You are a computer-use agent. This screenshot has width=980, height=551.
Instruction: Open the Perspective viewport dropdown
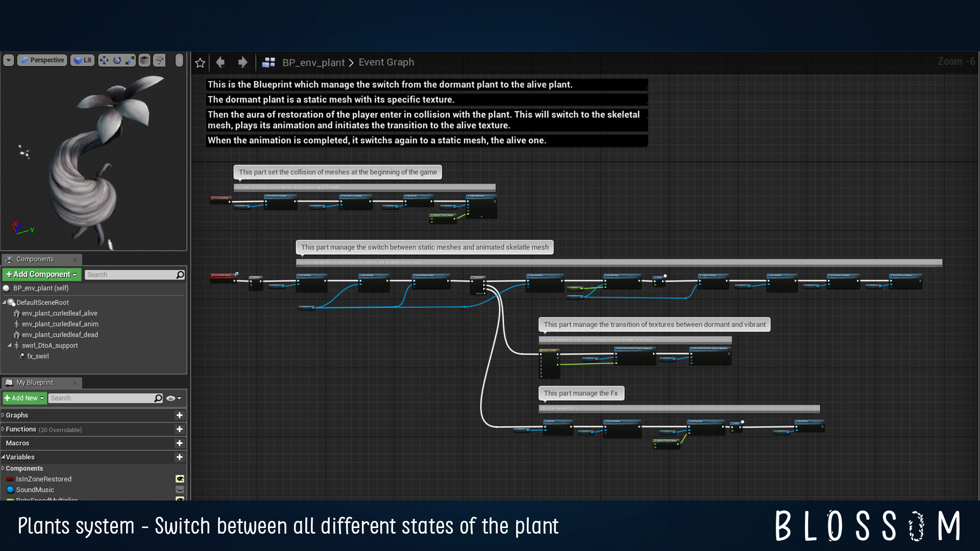[42, 60]
